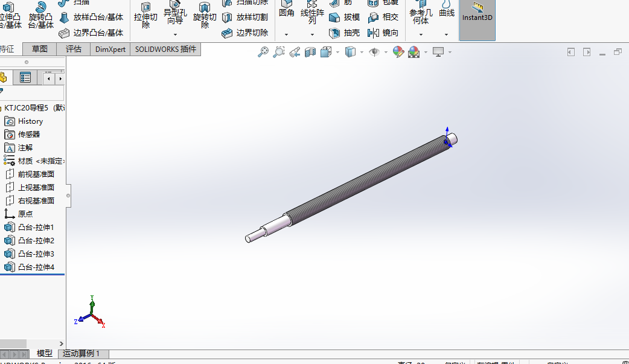Click the Apply Scene icon
Viewport: 629px width, 364px height.
(x=413, y=52)
